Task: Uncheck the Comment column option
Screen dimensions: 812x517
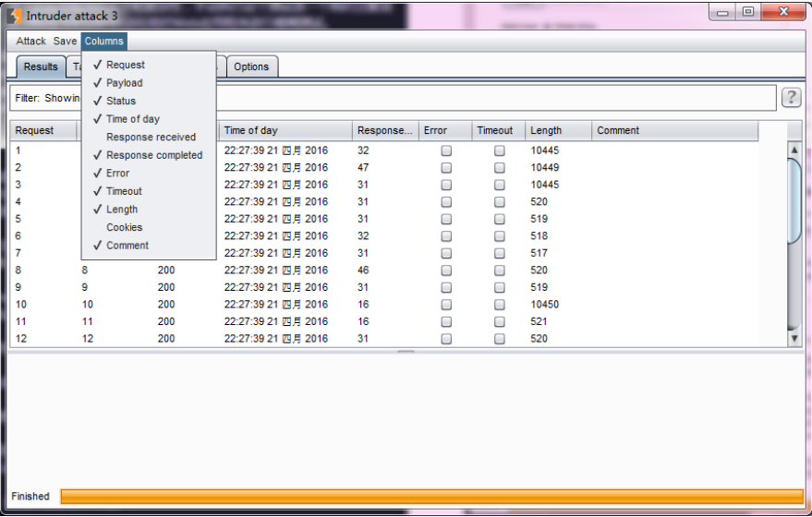Action: click(x=149, y=246)
